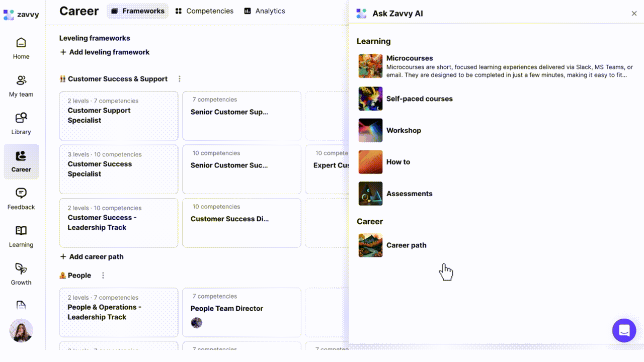The height and width of the screenshot is (362, 644).
Task: Open the Customer Success Di... card
Action: [242, 223]
